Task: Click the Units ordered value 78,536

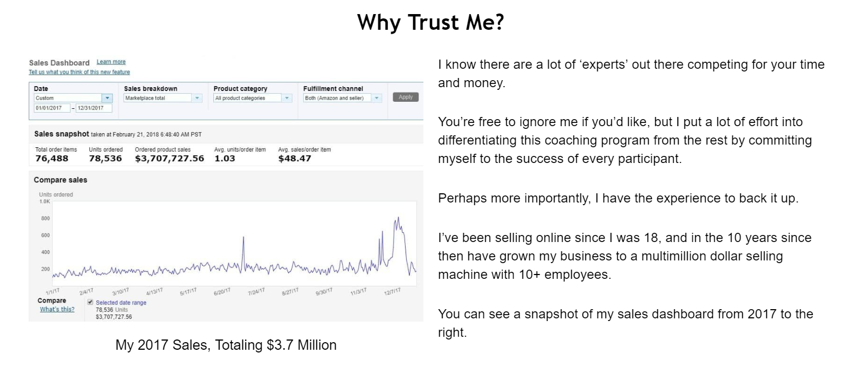Action: (x=106, y=159)
